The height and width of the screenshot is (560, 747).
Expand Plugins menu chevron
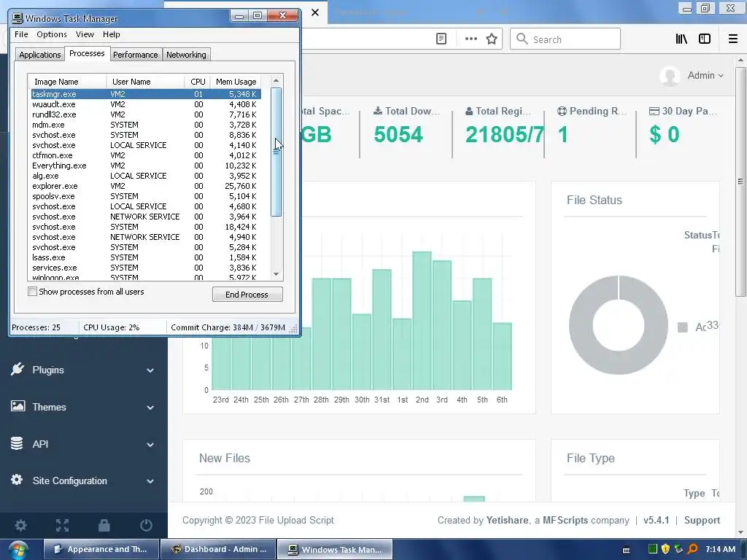(x=150, y=370)
